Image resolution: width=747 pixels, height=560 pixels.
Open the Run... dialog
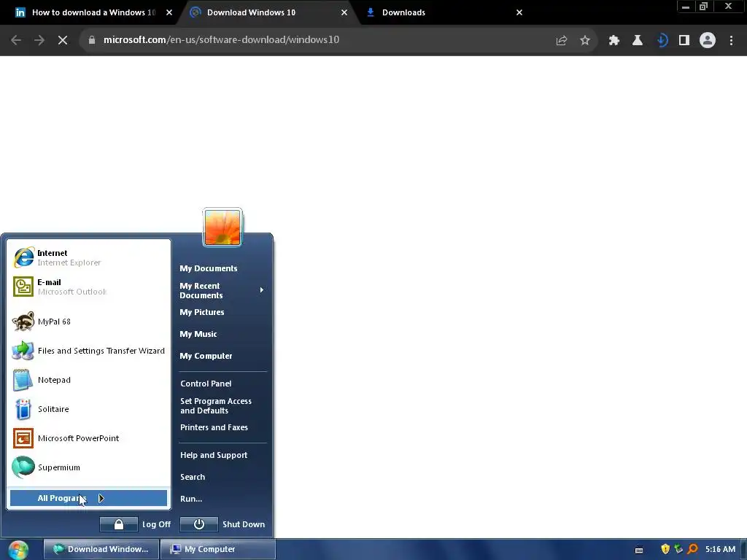coord(191,499)
